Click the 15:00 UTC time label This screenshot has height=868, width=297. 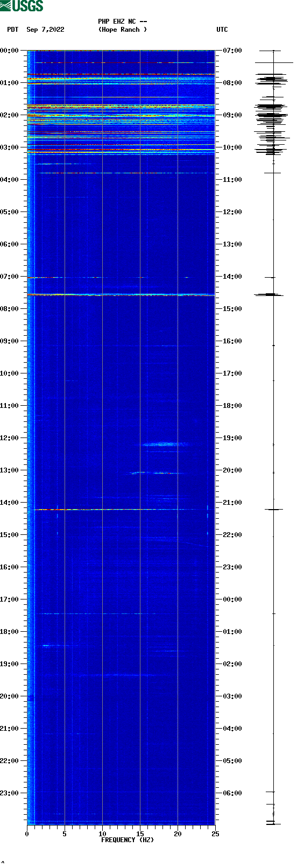(x=232, y=309)
